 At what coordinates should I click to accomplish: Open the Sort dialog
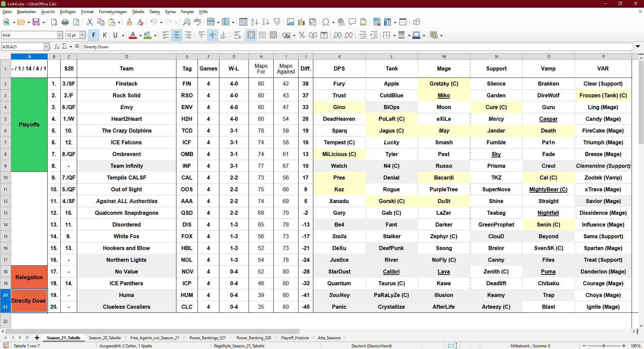(244, 22)
